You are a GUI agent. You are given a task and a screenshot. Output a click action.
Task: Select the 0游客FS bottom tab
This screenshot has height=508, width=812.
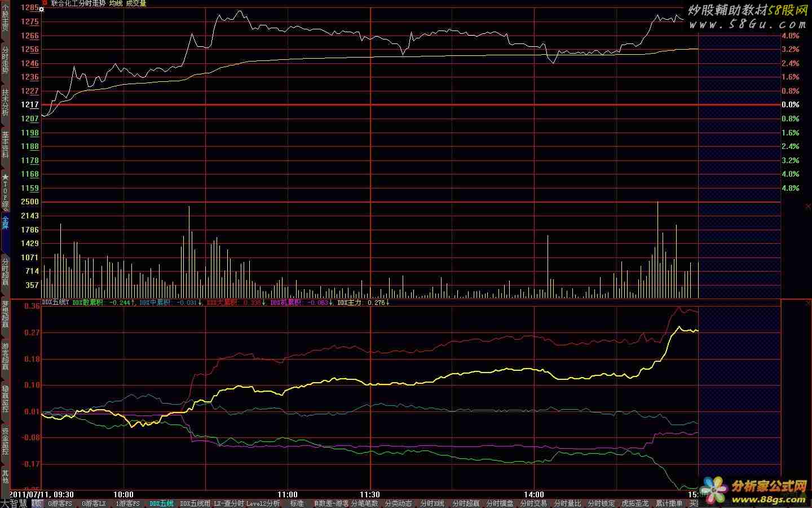[60, 503]
